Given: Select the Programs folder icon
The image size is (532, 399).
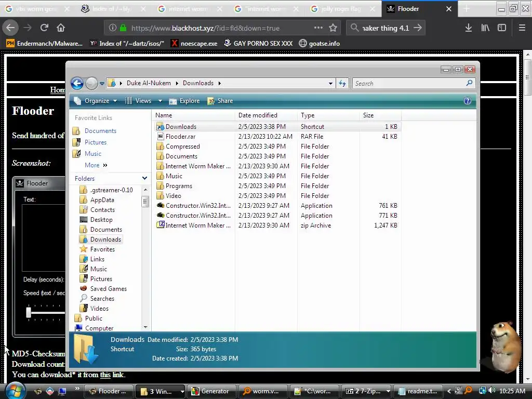Looking at the screenshot, I should coord(160,186).
